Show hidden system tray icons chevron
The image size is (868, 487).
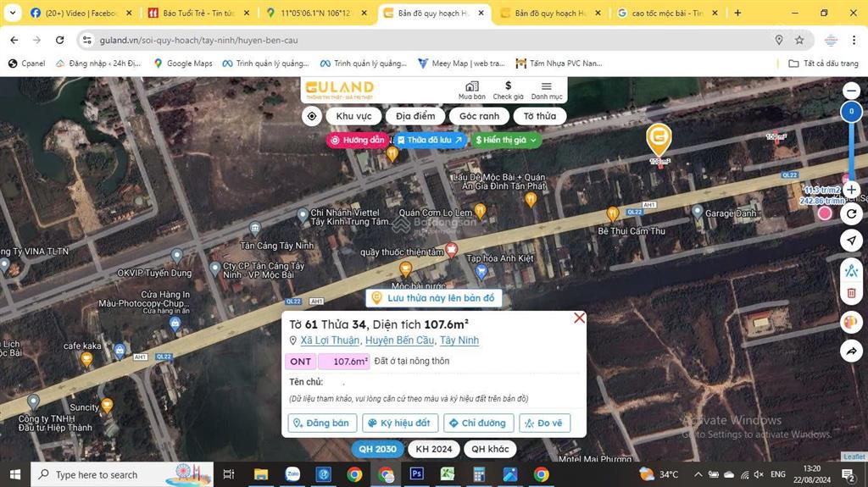[698, 474]
